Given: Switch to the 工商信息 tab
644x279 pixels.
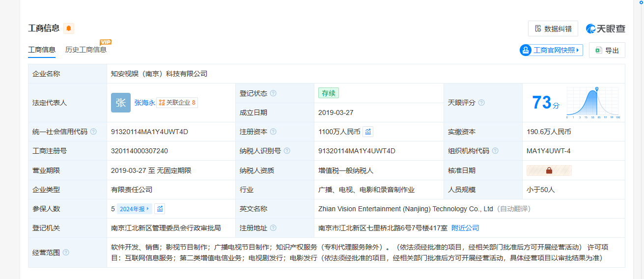Looking at the screenshot, I should tap(42, 50).
